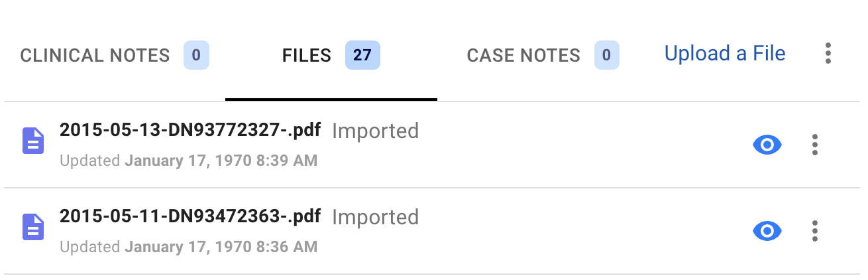Click the Clinical Notes count badge showing 0
The width and height of the screenshot is (868, 280).
(196, 55)
